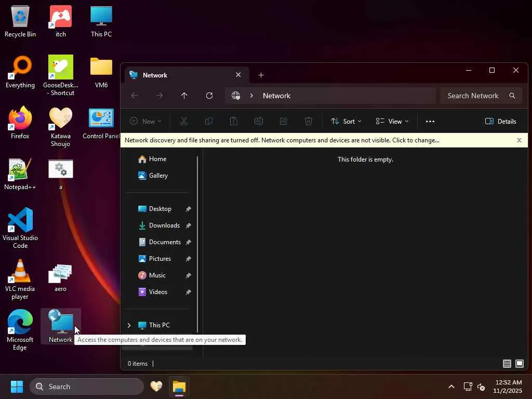The image size is (532, 399).
Task: Open the New item dropdown
Action: point(145,121)
